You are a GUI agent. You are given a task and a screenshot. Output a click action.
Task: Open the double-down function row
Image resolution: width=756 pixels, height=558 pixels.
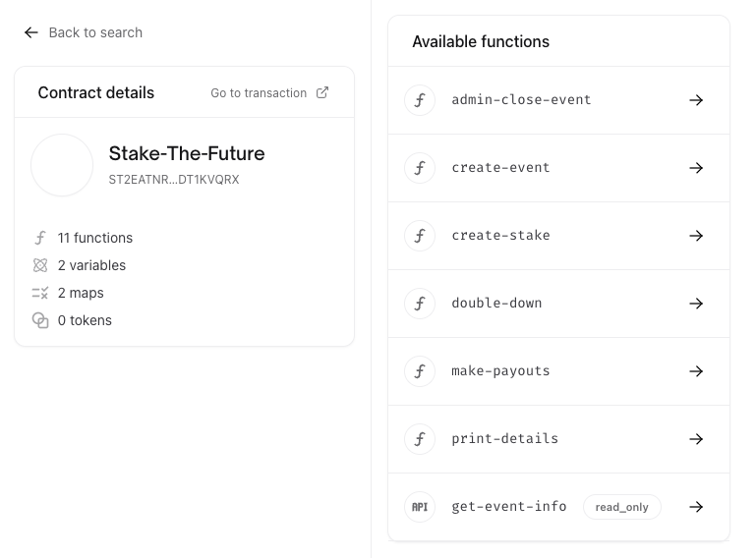click(497, 304)
